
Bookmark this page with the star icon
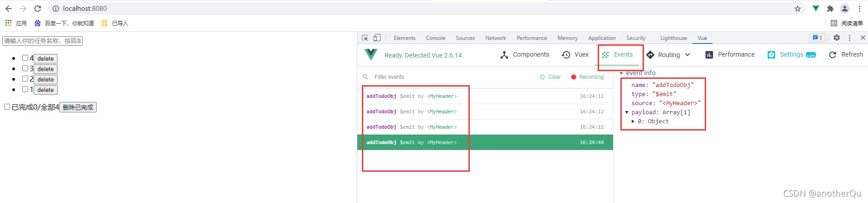click(798, 9)
